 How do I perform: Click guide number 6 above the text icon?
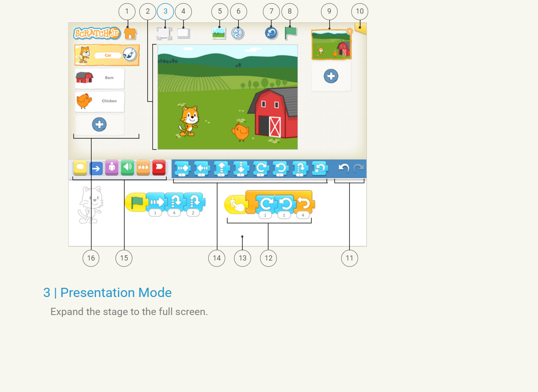239,11
